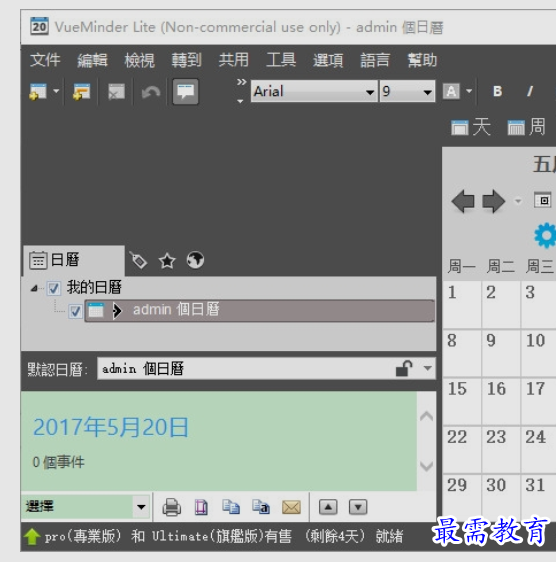This screenshot has height=562, width=556.
Task: Click the copy icon
Action: [x=231, y=507]
